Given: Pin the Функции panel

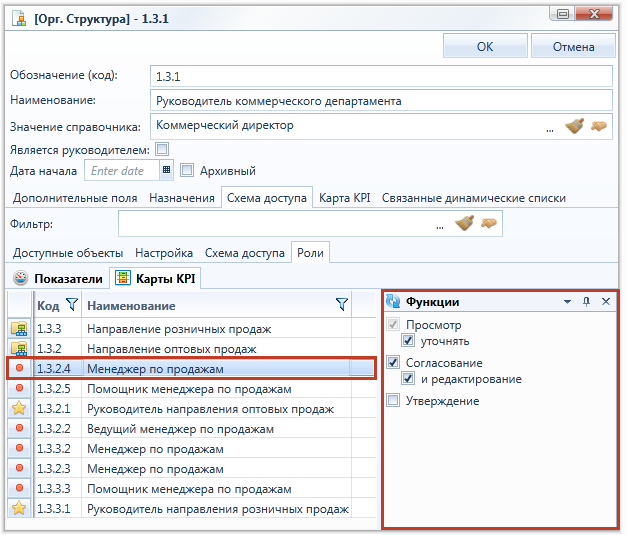Looking at the screenshot, I should 587,301.
